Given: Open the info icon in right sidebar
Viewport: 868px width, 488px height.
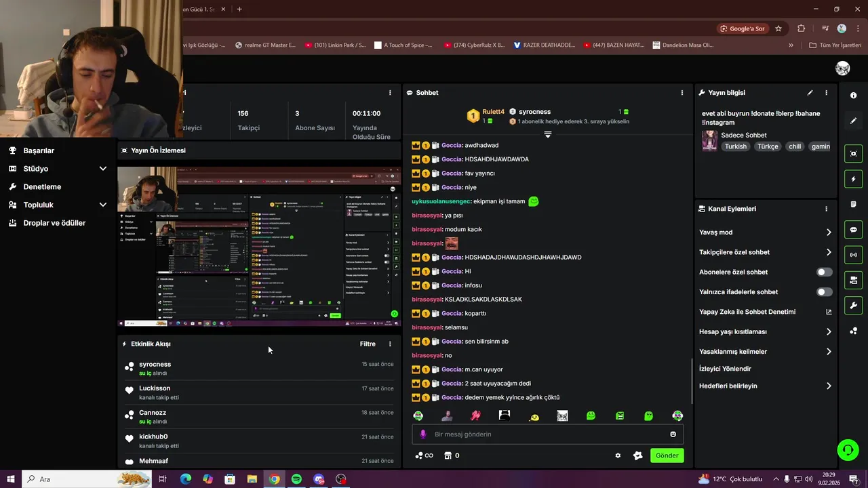Looking at the screenshot, I should click(x=853, y=96).
